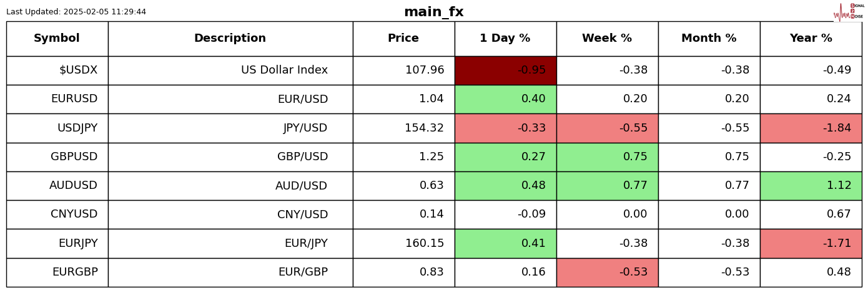This screenshot has height=293, width=868.
Task: Select the 1 Day % column header
Action: coord(505,39)
